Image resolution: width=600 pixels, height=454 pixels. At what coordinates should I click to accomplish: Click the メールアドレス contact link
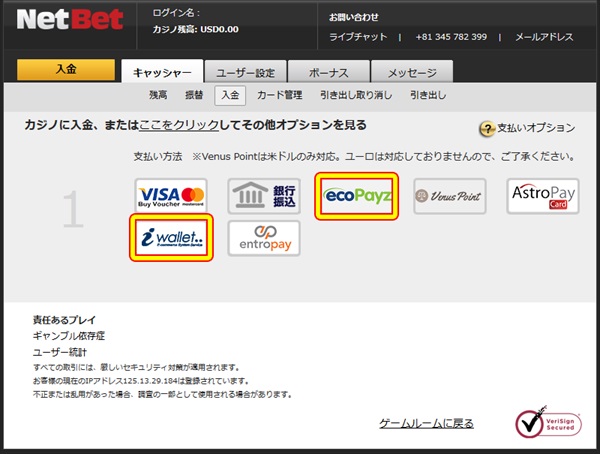(x=544, y=37)
